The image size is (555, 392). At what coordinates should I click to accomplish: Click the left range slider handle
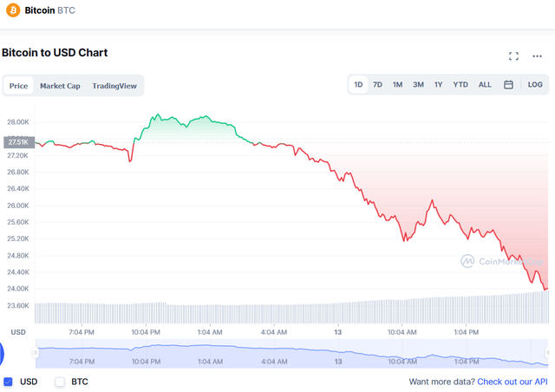coord(36,353)
